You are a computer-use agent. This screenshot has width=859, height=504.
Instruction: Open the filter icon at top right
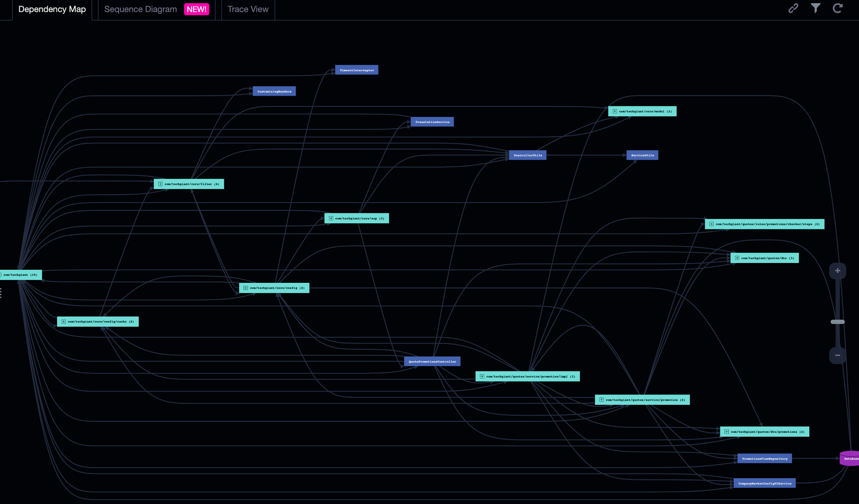(815, 8)
